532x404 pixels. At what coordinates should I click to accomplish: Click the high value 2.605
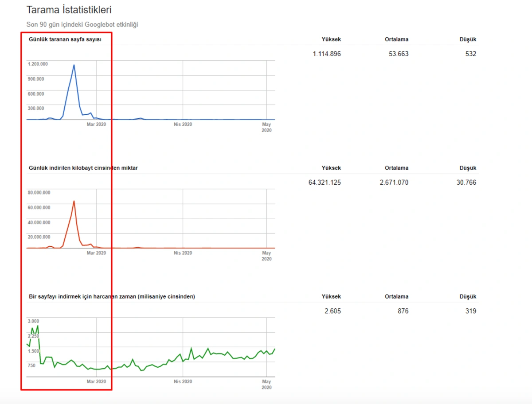(332, 311)
